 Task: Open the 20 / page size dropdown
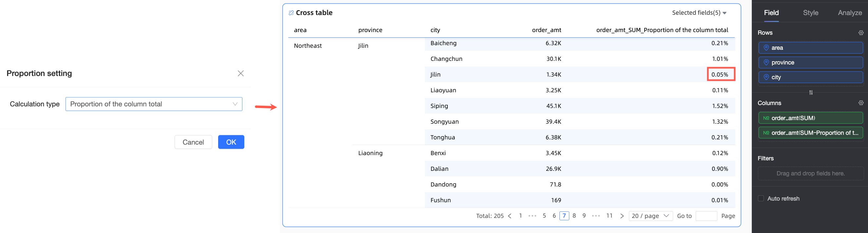click(x=650, y=216)
